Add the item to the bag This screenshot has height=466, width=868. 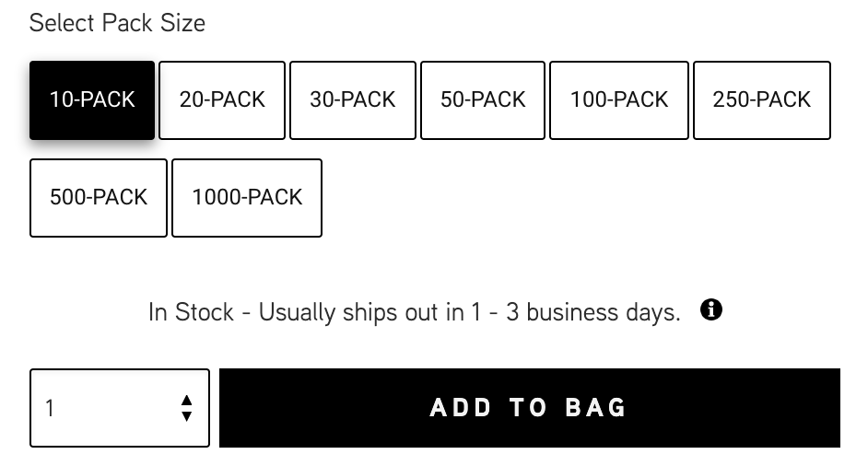coord(530,408)
